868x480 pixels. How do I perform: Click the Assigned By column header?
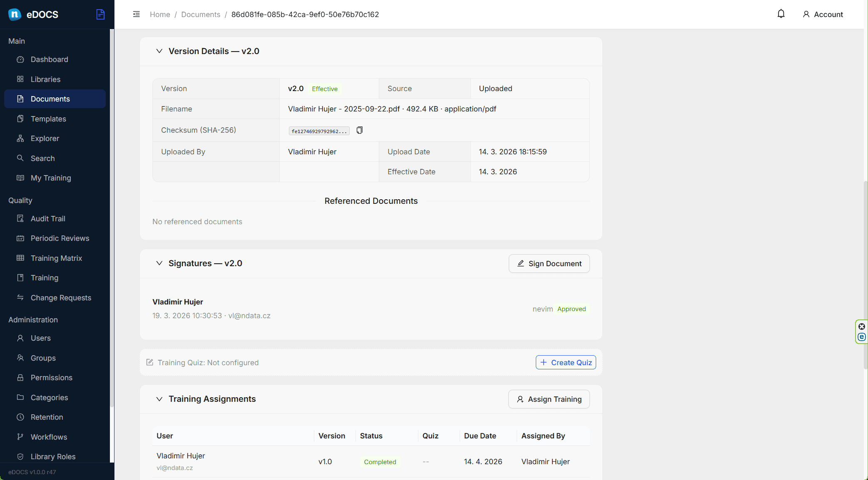543,435
